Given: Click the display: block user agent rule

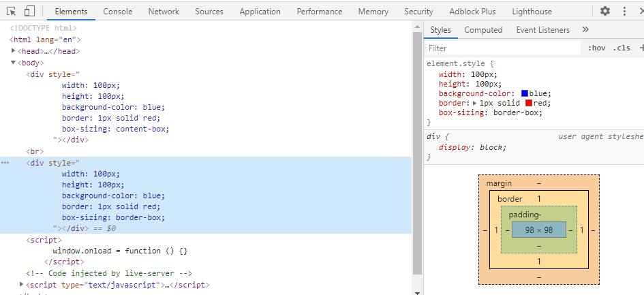Looking at the screenshot, I should coord(472,147).
